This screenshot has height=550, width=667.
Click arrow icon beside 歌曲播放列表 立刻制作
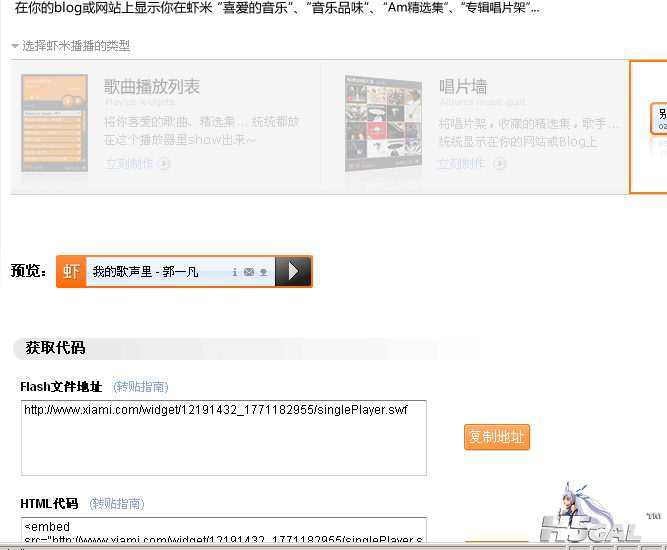pos(164,164)
